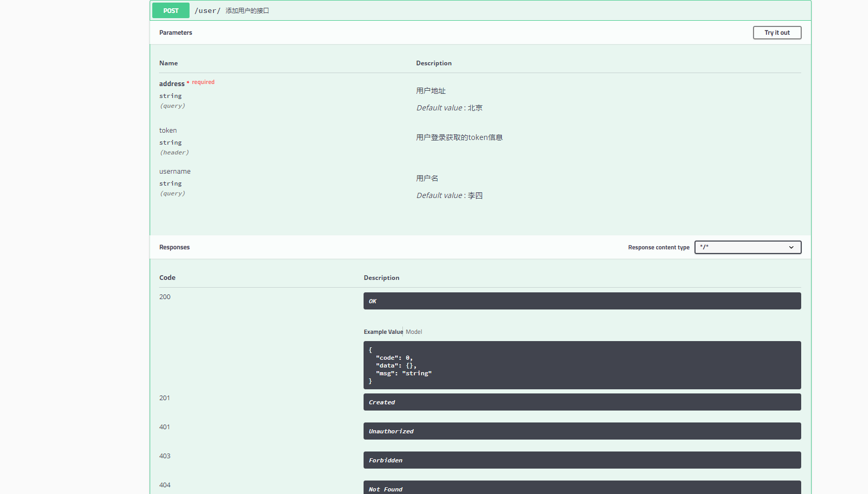Click the Try it out button
Screen dimensions: 868x494
[777, 32]
